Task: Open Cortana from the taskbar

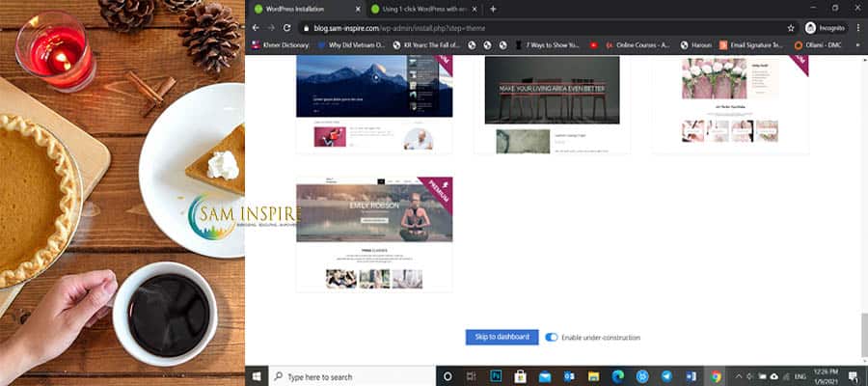Action: pos(448,376)
